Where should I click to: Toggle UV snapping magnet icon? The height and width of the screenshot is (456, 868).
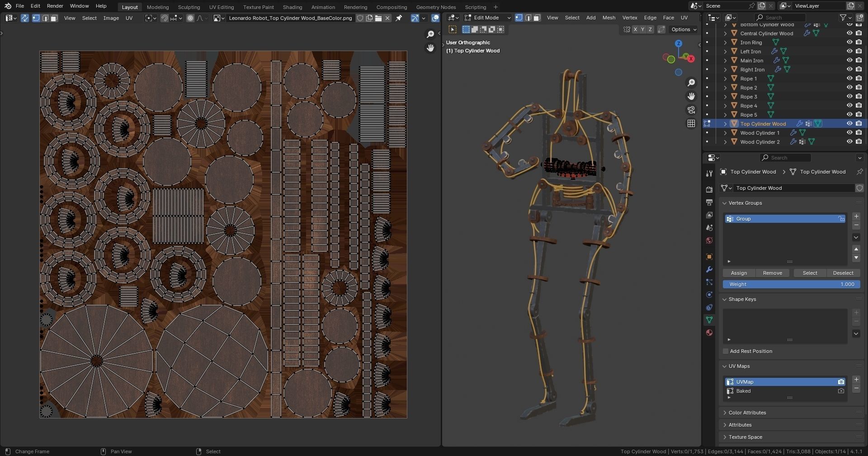[165, 18]
